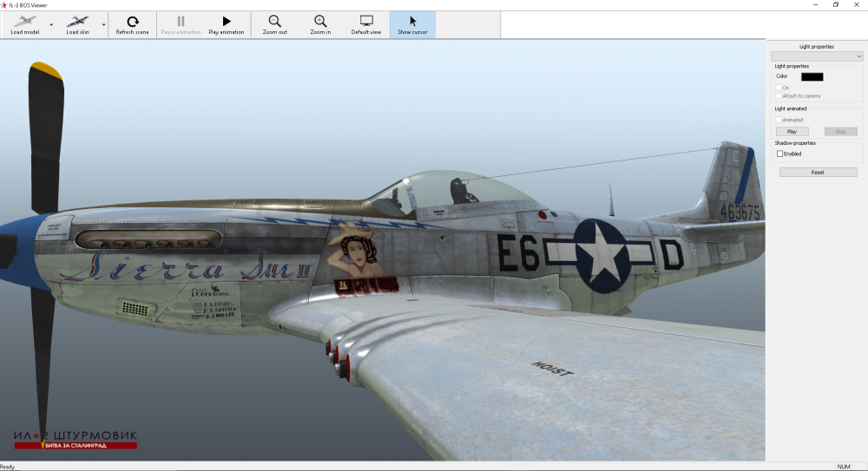Restore down the viewer window
Viewport: 868px width, 471px height.
(x=836, y=5)
